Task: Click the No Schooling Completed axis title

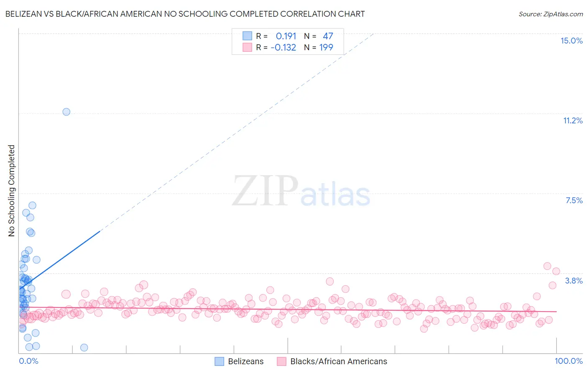Action: tap(11, 191)
